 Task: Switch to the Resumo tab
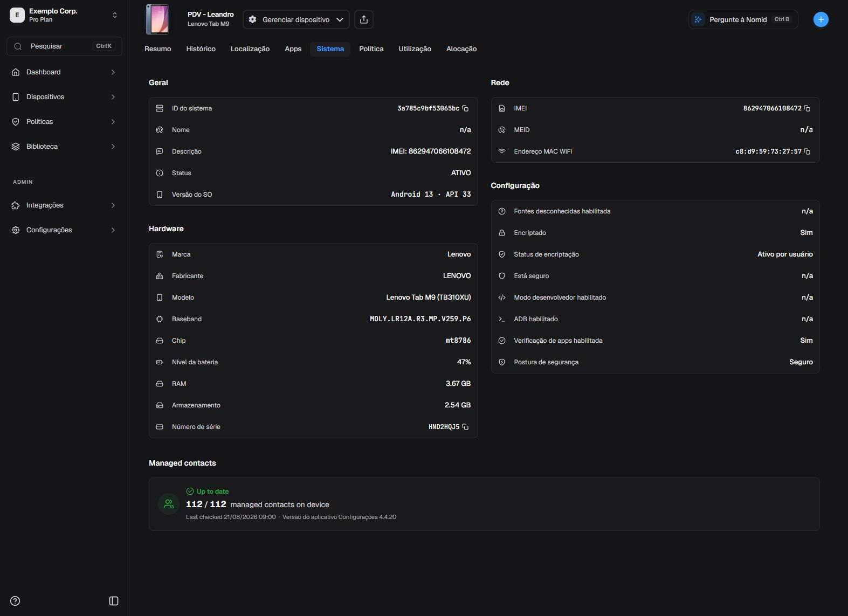click(x=158, y=49)
